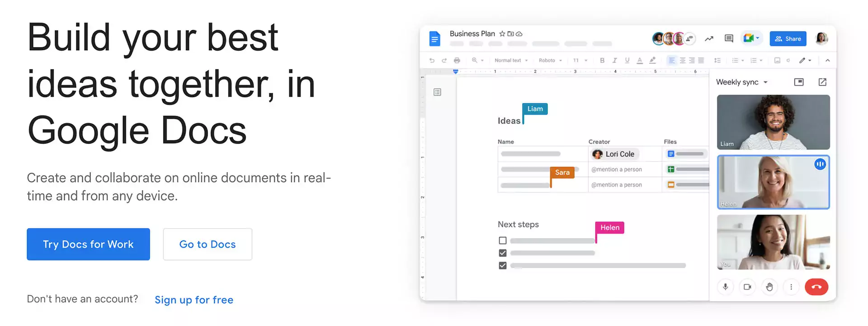Click the cloud save status icon
The image size is (868, 326).
pyautogui.click(x=519, y=34)
